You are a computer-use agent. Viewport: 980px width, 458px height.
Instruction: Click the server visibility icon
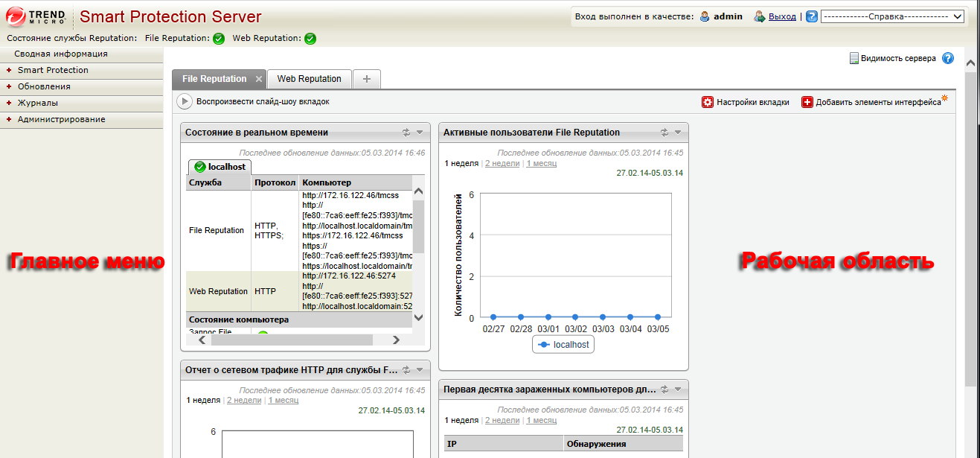tap(854, 58)
